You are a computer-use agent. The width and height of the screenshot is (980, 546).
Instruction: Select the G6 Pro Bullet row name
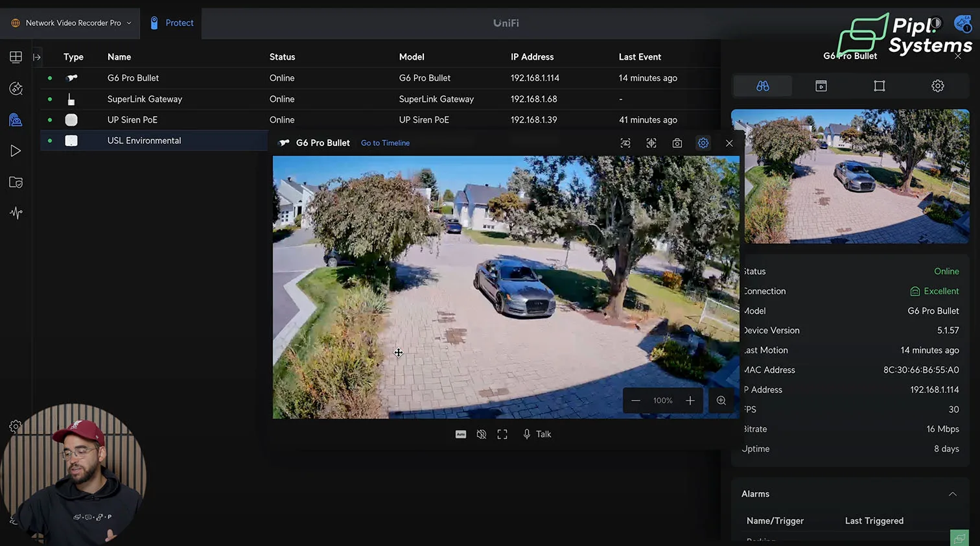click(x=133, y=78)
